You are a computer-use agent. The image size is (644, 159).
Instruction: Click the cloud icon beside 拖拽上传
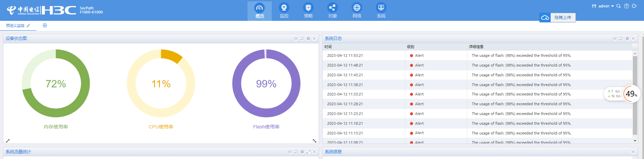(x=545, y=17)
